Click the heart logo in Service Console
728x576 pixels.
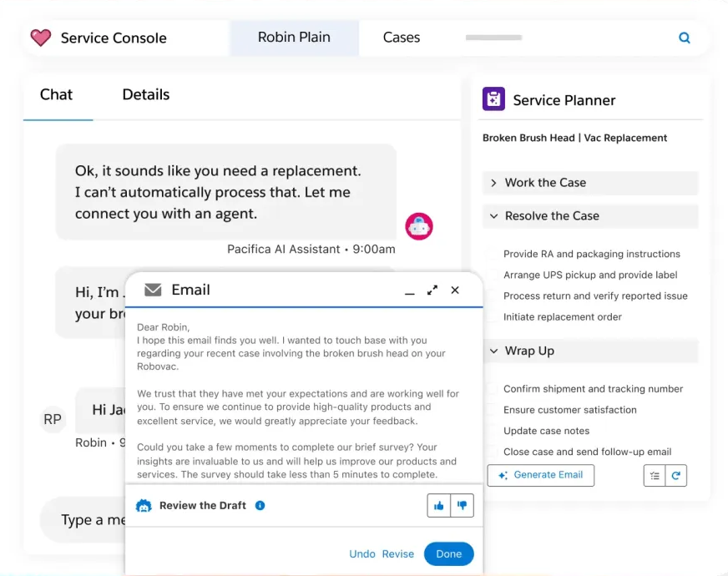point(41,38)
